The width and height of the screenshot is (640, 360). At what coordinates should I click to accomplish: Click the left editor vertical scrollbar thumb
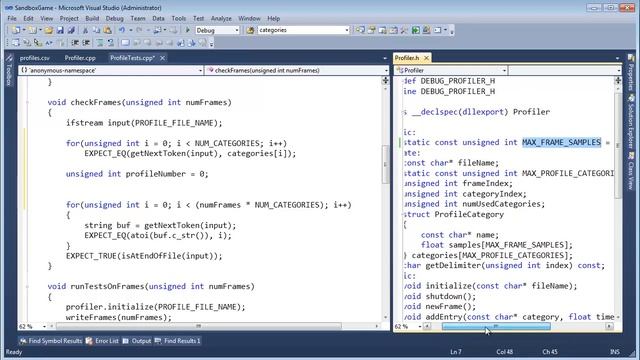[385, 164]
